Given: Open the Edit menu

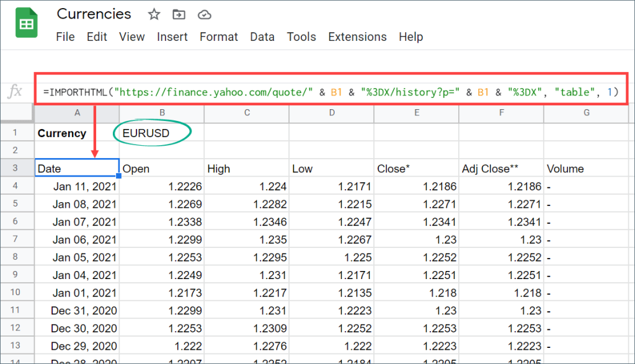Looking at the screenshot, I should (97, 37).
